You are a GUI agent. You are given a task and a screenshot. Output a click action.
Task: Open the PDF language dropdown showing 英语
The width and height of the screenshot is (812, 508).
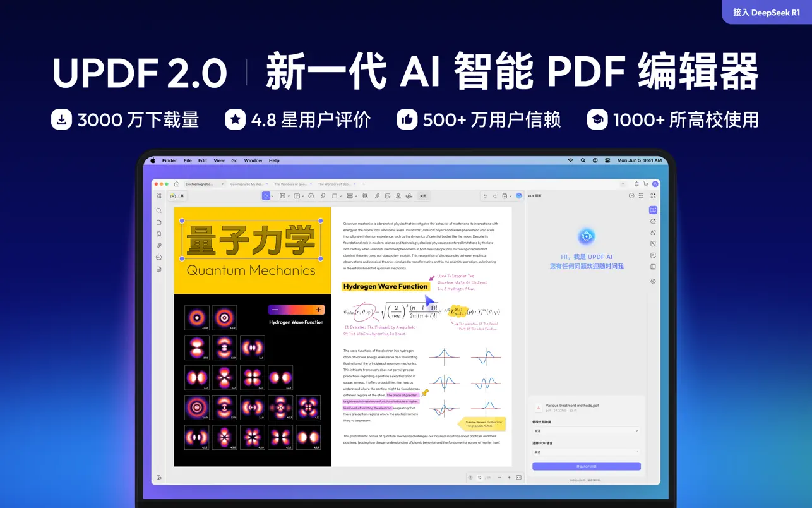(586, 452)
